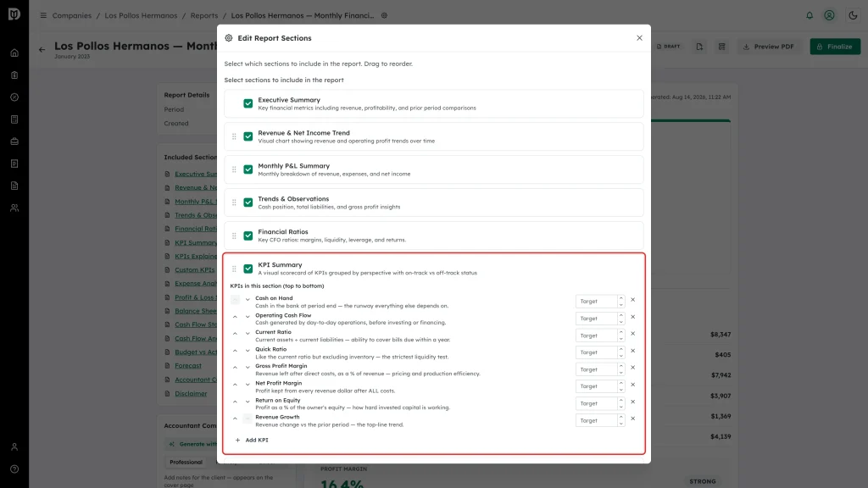This screenshot has width=868, height=488.
Task: Click the Finalize button
Action: tap(835, 47)
